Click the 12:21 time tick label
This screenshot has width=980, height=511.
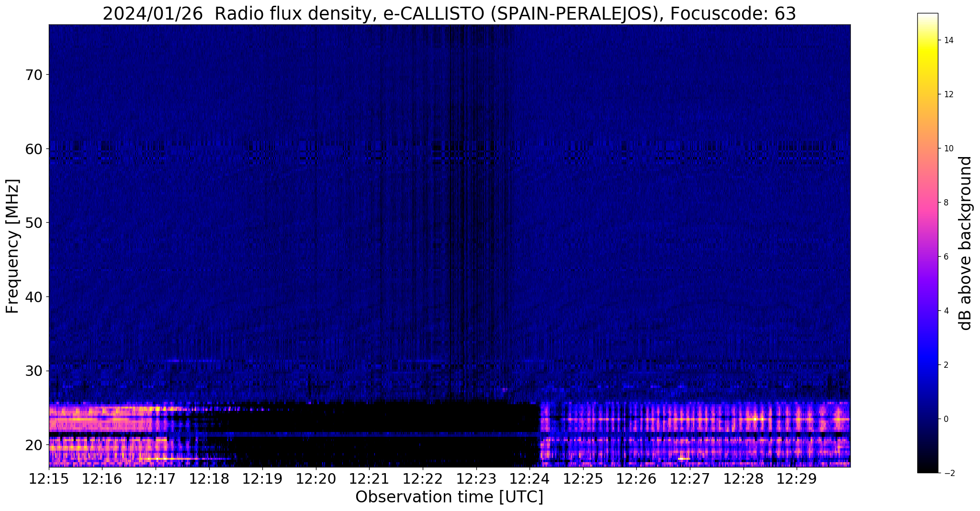[369, 478]
